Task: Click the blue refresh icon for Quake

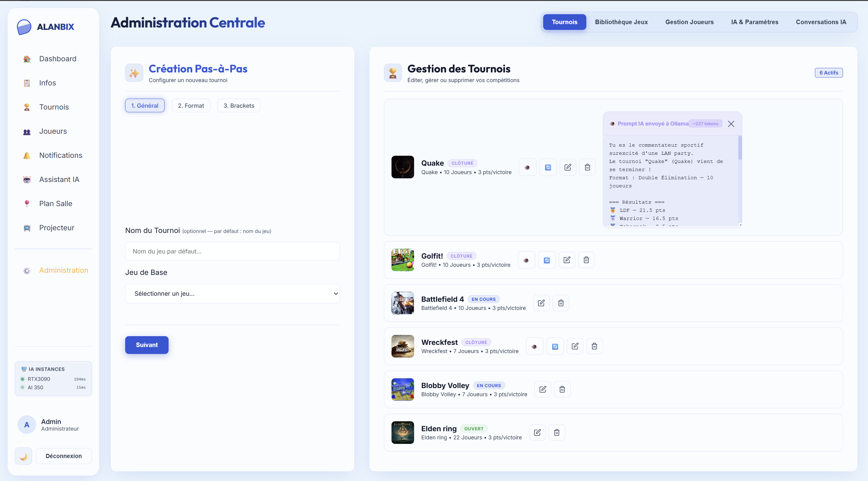Action: [x=548, y=167]
